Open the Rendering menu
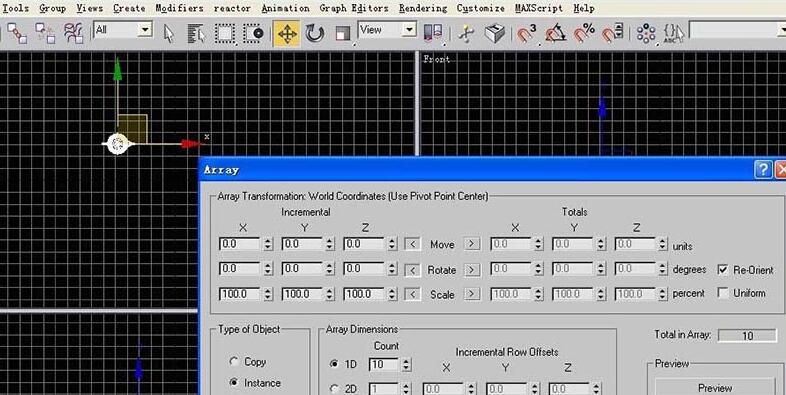Screen dimensions: 786x395 pyautogui.click(x=423, y=8)
